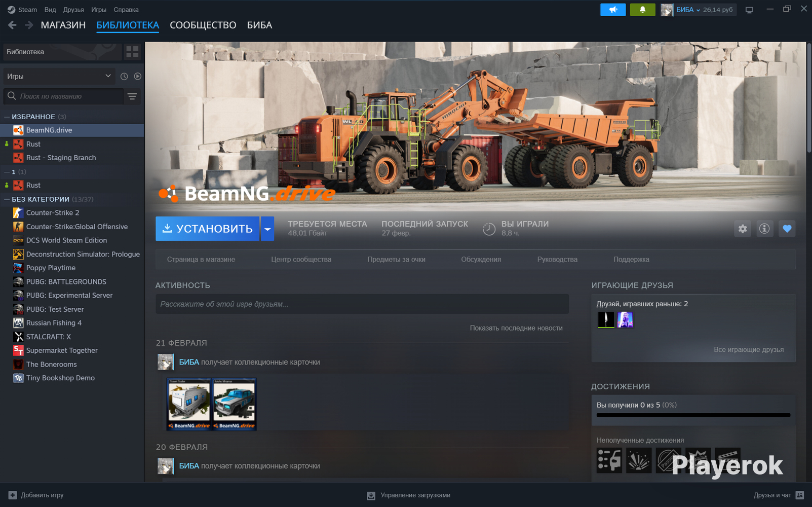812x507 pixels.
Task: Go forward with the right arrow
Action: tap(29, 25)
